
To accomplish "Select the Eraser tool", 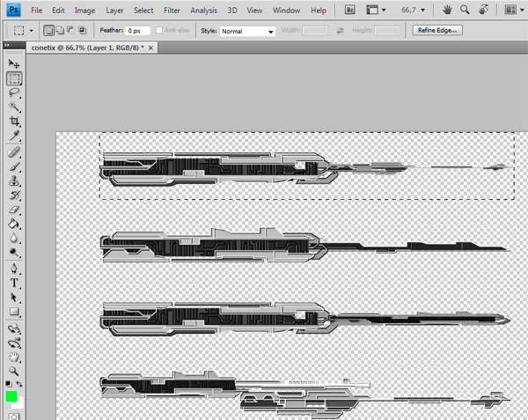I will coord(14,210).
